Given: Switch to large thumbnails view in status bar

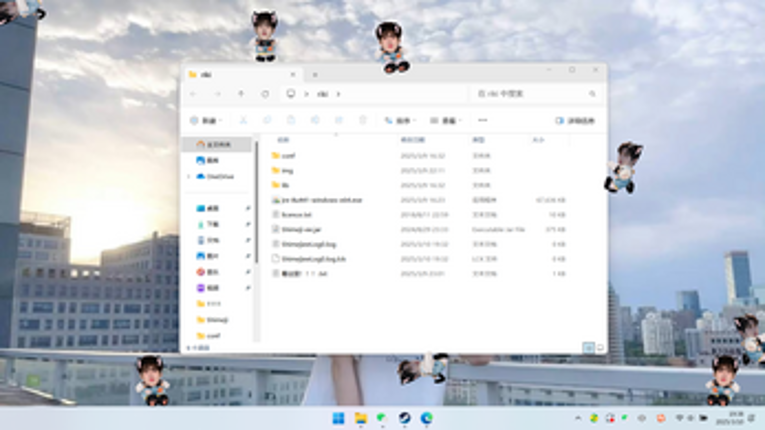Looking at the screenshot, I should (x=600, y=348).
